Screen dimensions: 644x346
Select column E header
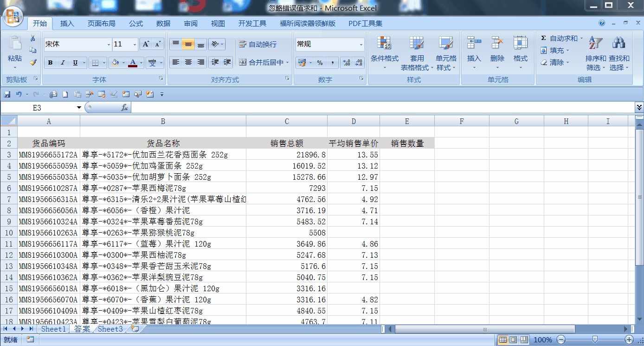coord(407,121)
